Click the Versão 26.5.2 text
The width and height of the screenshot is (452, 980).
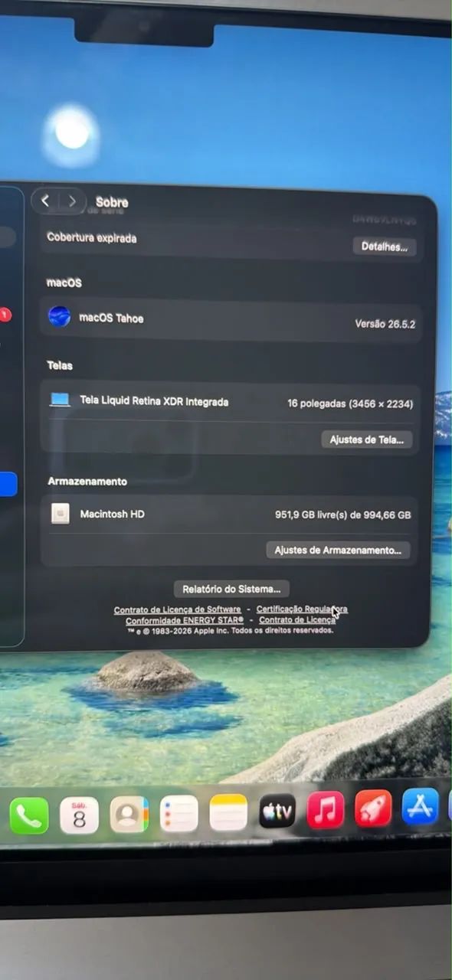click(385, 324)
